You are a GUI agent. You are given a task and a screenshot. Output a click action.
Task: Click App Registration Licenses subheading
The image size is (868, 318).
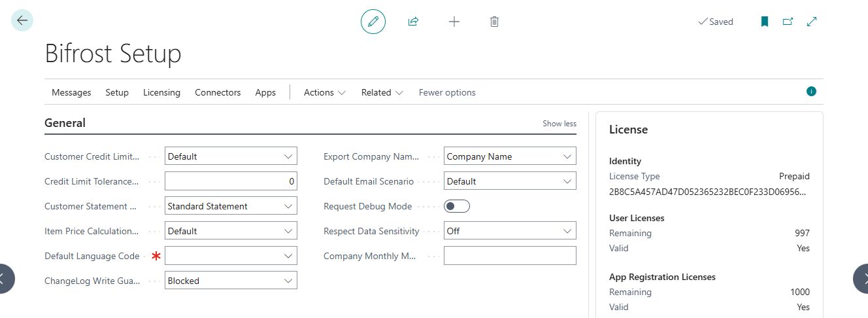(x=662, y=277)
